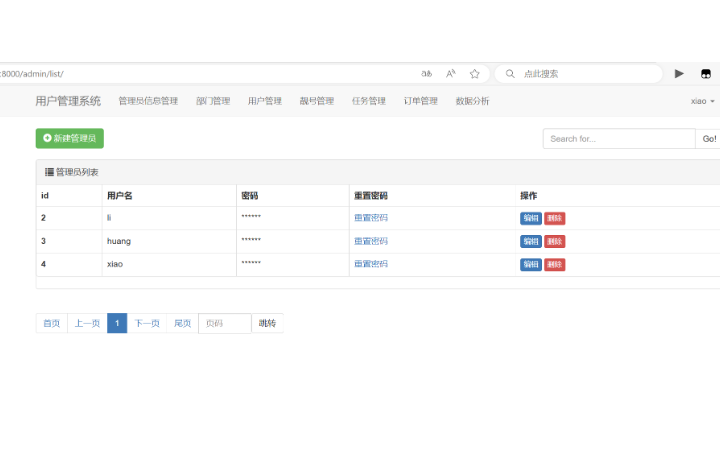The width and height of the screenshot is (720, 450).
Task: Open 用户管理 in navigation bar
Action: click(265, 101)
